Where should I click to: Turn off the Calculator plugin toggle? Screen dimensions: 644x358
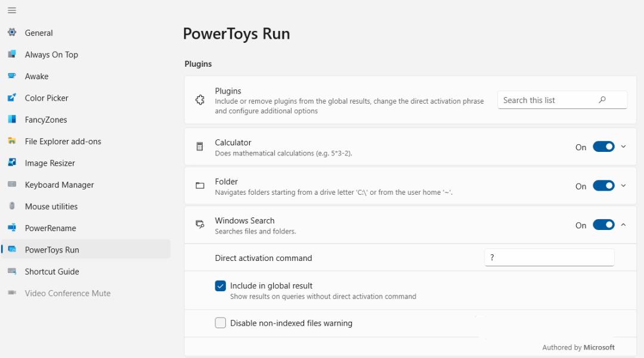pos(603,147)
